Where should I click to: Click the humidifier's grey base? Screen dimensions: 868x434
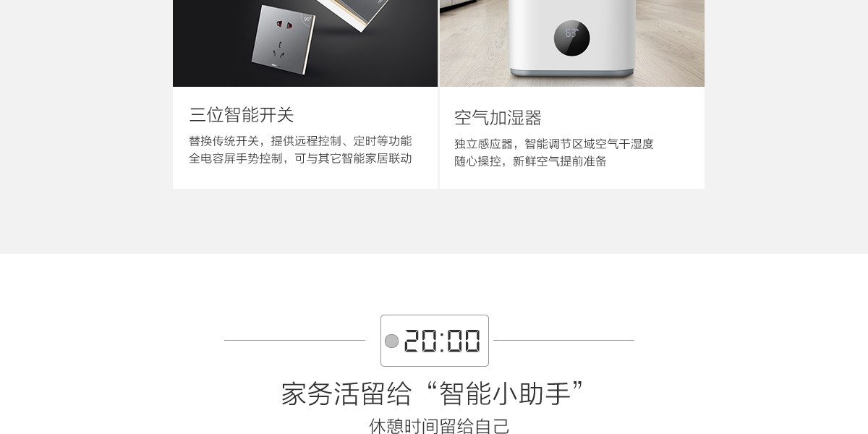click(x=571, y=72)
